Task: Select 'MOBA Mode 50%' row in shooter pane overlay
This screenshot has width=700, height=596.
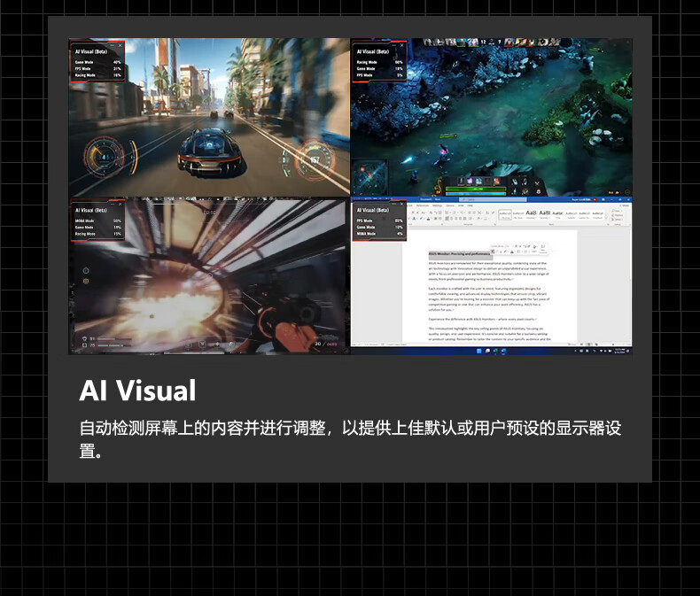Action: [x=97, y=221]
